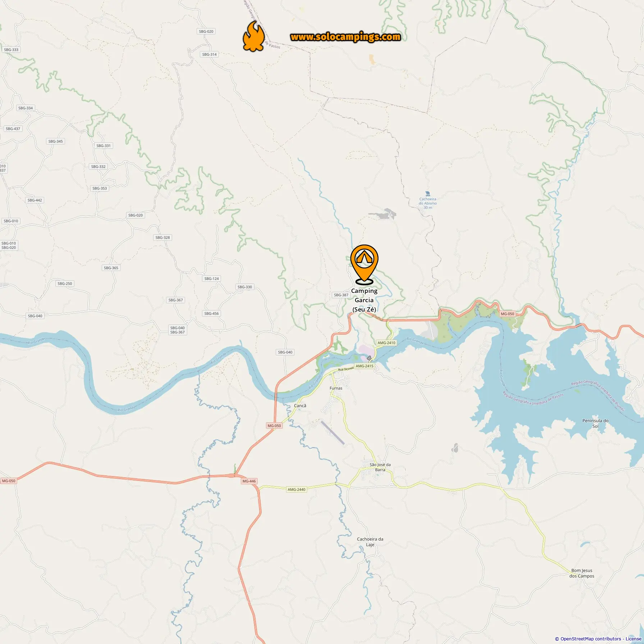The image size is (644, 644).
Task: Select the MG-446 road shield
Action: pos(249,481)
